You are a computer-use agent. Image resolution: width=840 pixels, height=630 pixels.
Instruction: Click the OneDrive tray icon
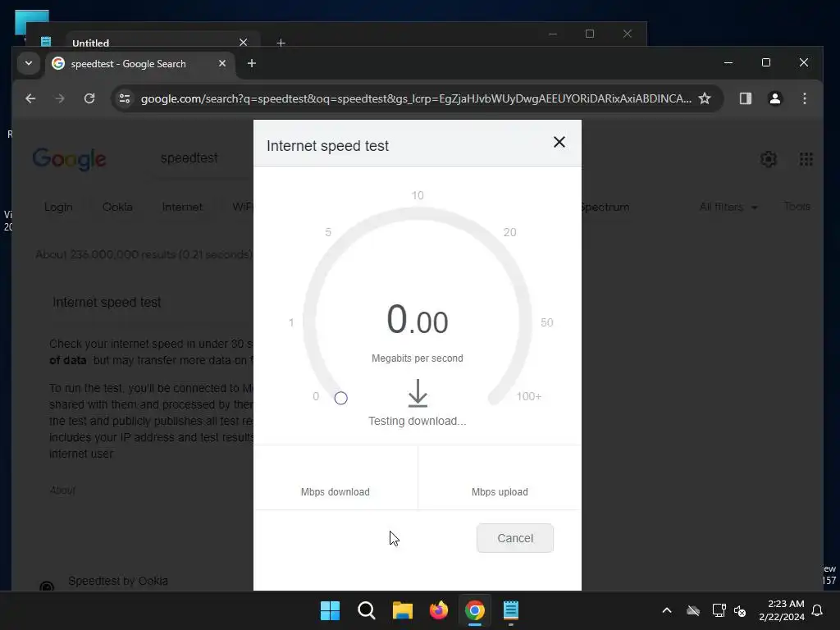coord(693,610)
